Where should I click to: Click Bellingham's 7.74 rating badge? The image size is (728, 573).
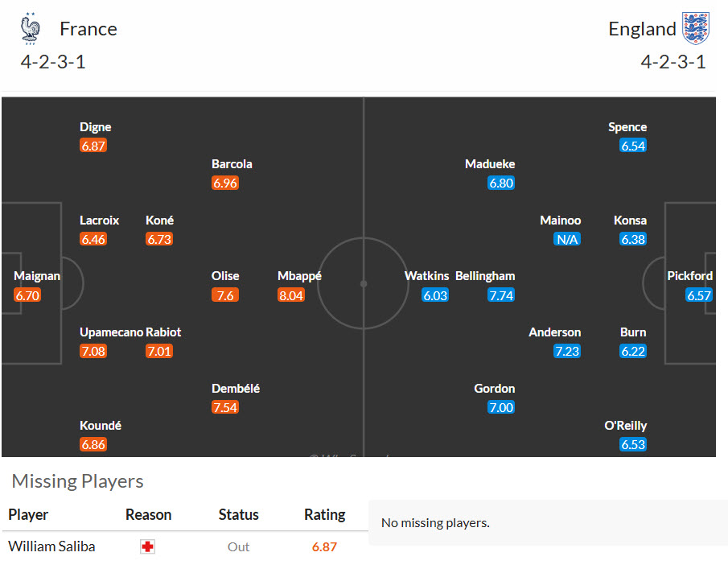(501, 295)
